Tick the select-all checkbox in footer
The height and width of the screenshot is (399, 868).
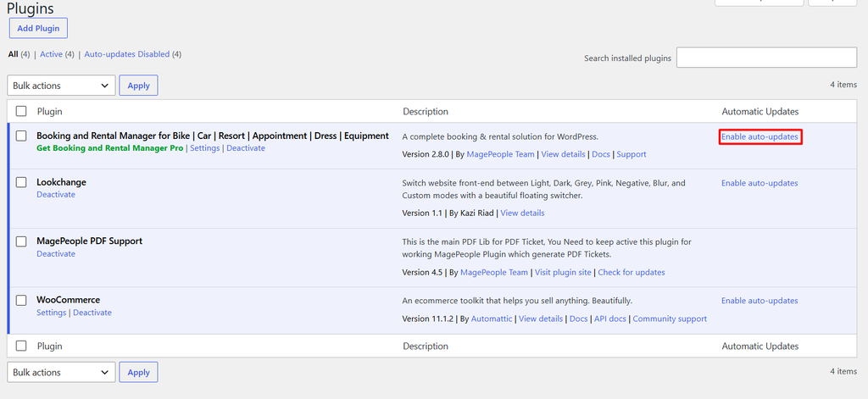click(x=21, y=346)
